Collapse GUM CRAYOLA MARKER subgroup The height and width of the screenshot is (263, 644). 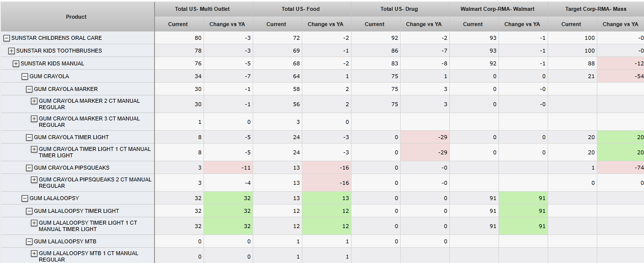click(29, 89)
